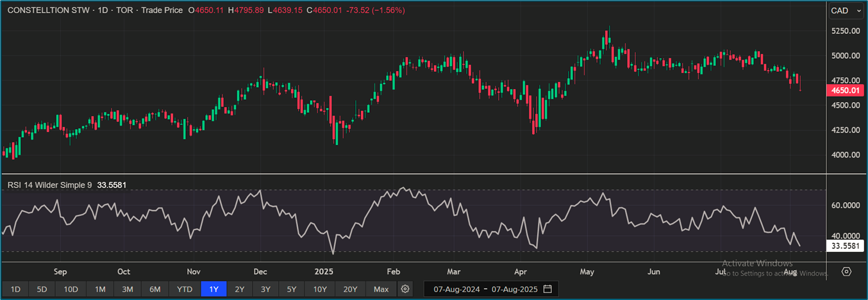Switch to the 5D range

coord(42,289)
